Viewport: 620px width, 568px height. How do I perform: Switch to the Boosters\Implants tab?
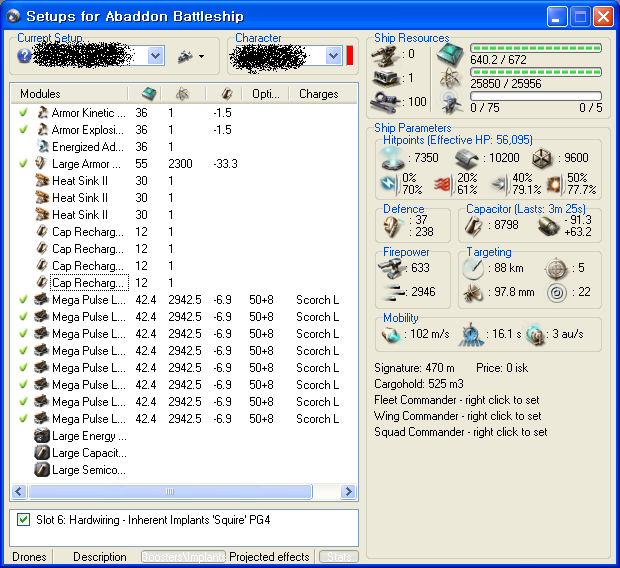point(184,557)
